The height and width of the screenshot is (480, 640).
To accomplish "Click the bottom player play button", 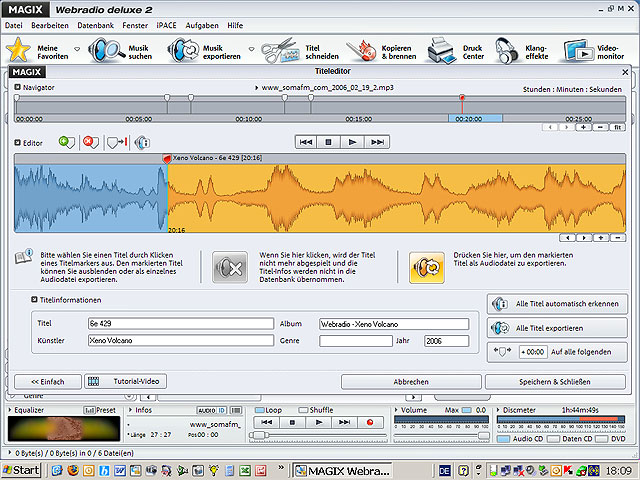I will click(319, 422).
